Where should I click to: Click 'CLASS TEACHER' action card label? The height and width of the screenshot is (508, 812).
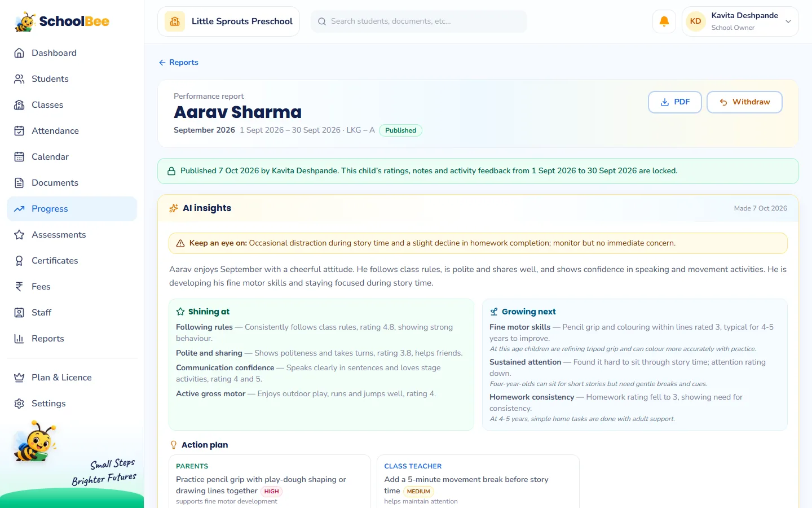coord(413,466)
